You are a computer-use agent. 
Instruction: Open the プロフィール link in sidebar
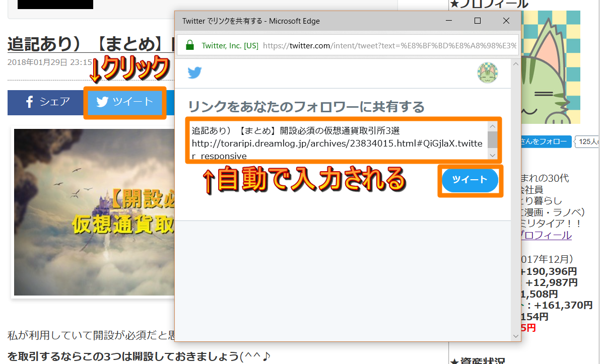pyautogui.click(x=546, y=235)
